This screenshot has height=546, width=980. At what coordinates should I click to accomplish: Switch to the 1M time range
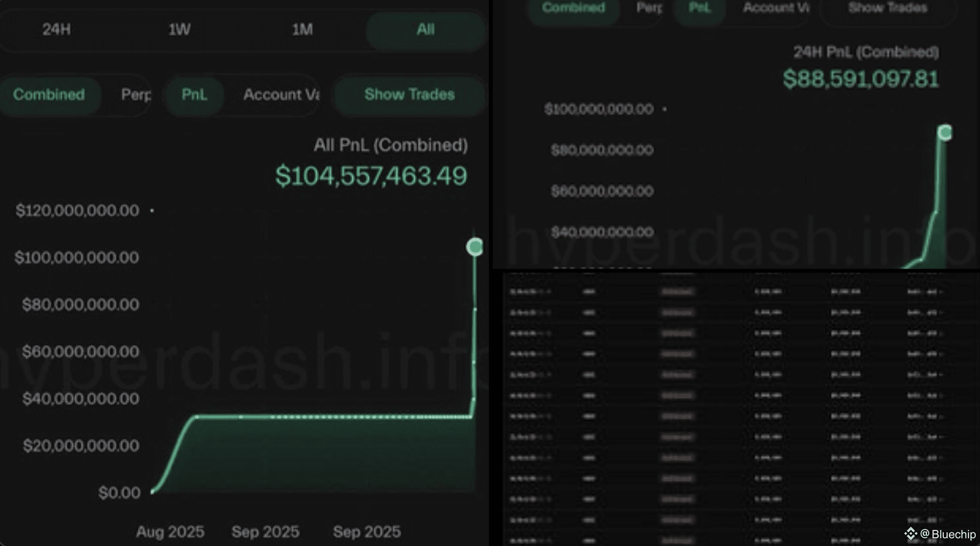coord(303,29)
